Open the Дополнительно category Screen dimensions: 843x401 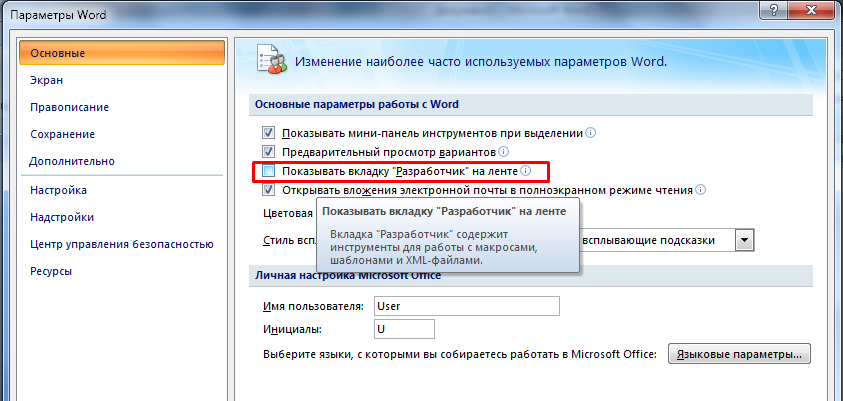(72, 161)
